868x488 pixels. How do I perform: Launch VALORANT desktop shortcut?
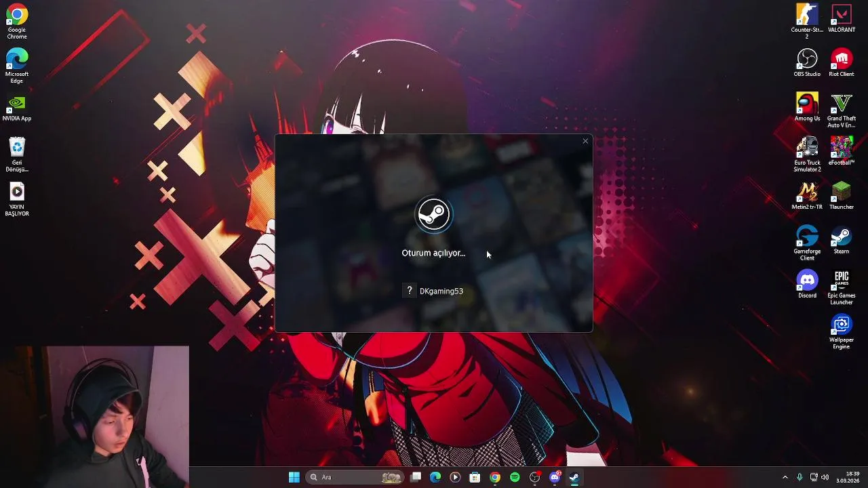click(842, 19)
